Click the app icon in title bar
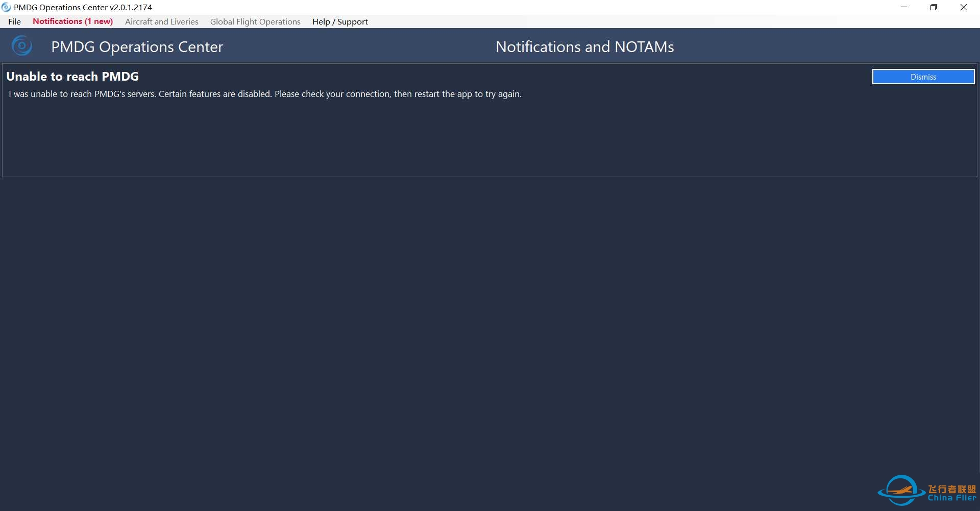The width and height of the screenshot is (980, 511). tap(6, 7)
